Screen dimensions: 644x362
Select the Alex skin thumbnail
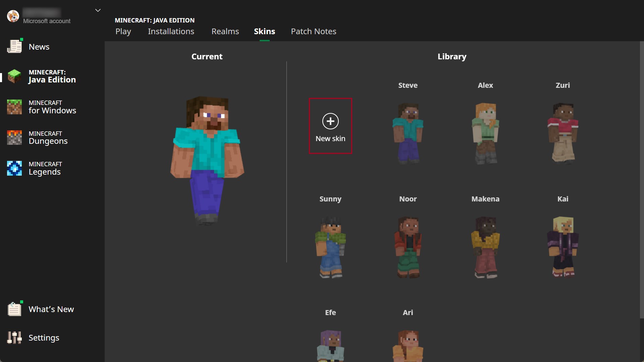pos(485,133)
